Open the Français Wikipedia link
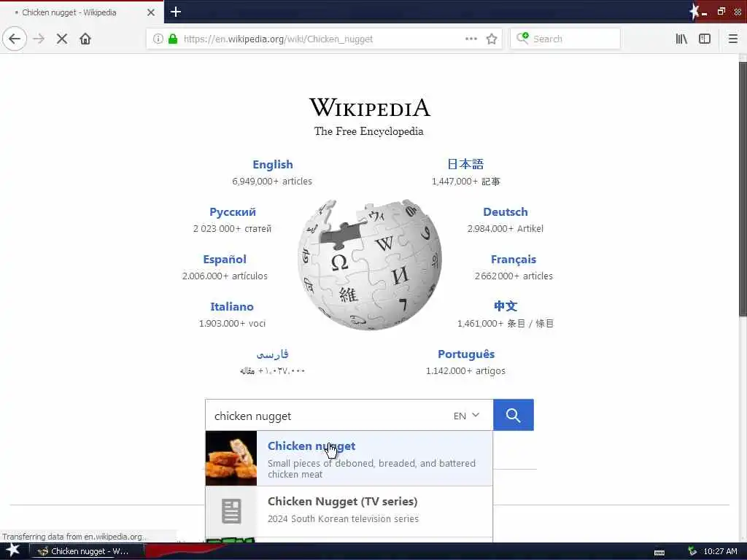This screenshot has height=560, width=747. [x=513, y=260]
